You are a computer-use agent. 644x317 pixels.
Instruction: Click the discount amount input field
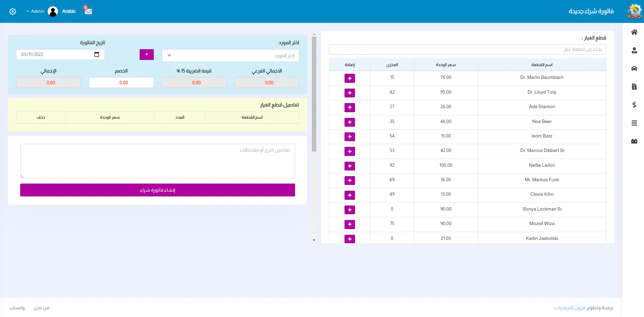pos(121,83)
